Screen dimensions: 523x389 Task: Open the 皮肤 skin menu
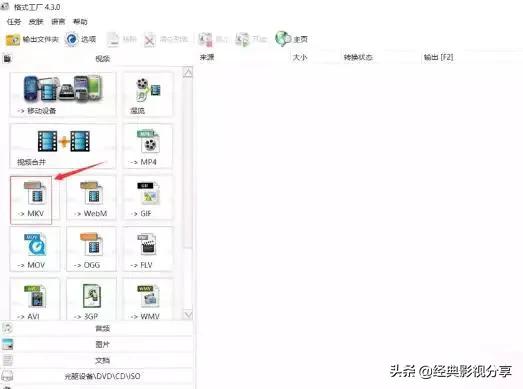click(36, 22)
